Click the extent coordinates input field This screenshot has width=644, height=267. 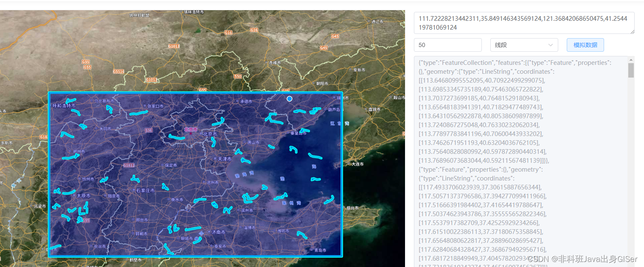click(x=523, y=23)
